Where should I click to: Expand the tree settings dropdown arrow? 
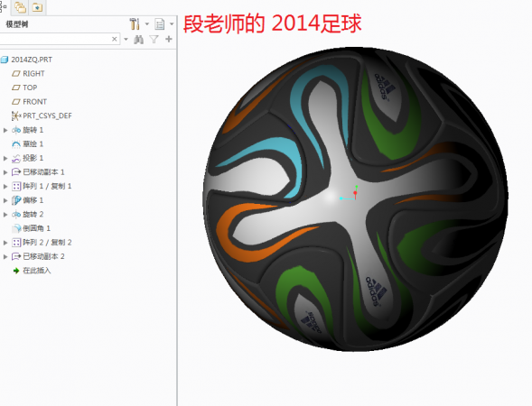point(147,24)
